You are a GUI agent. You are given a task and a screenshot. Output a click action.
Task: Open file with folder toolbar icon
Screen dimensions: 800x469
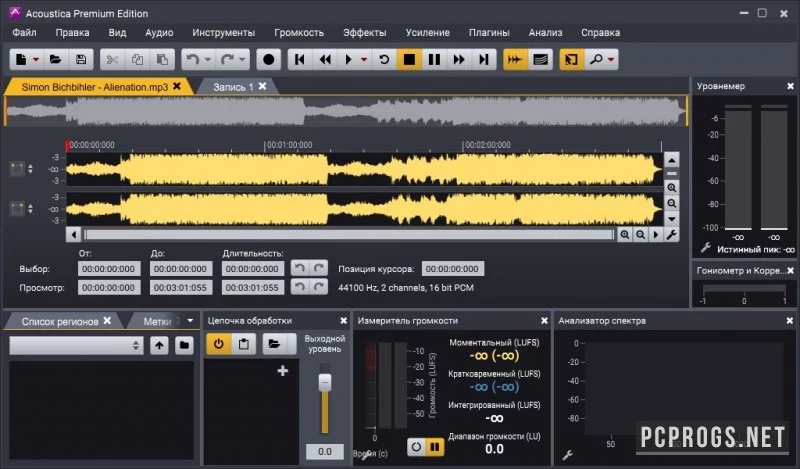56,59
